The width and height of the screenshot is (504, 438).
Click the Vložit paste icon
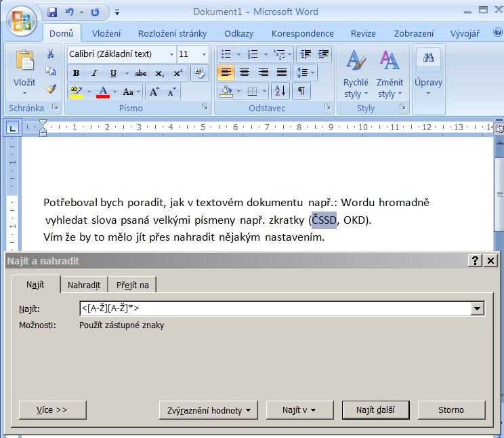pos(24,60)
